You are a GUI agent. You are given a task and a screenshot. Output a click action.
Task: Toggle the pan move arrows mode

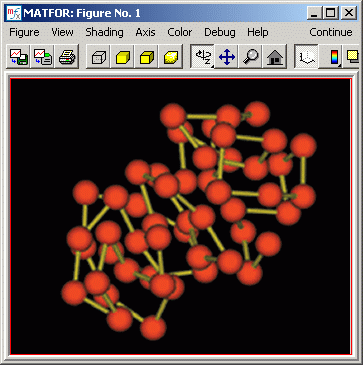click(227, 57)
